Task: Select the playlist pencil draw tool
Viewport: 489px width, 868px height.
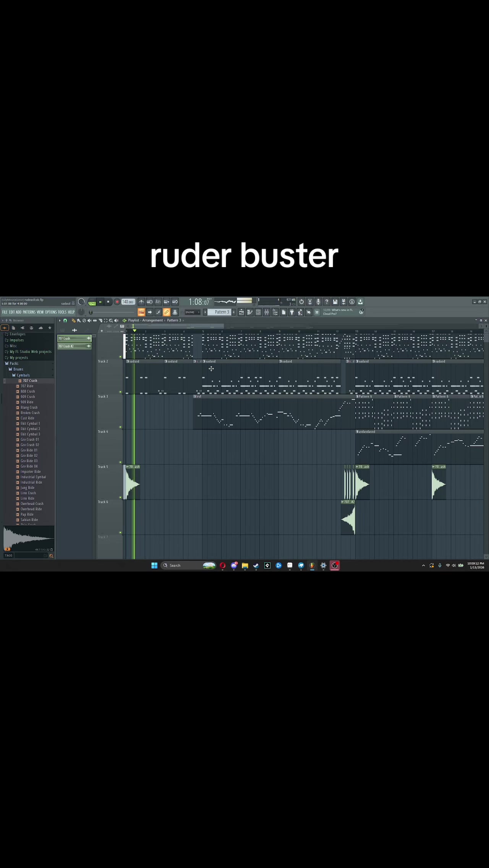Action: coord(73,321)
